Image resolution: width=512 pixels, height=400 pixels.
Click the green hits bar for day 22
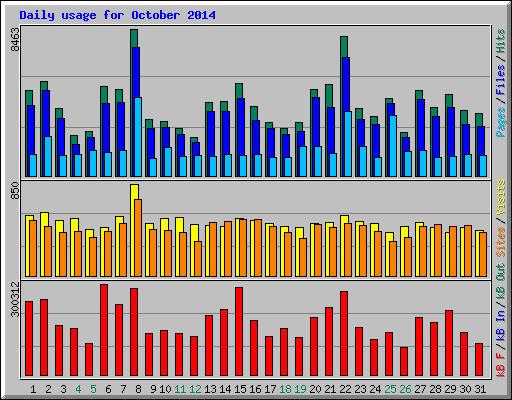pyautogui.click(x=344, y=47)
